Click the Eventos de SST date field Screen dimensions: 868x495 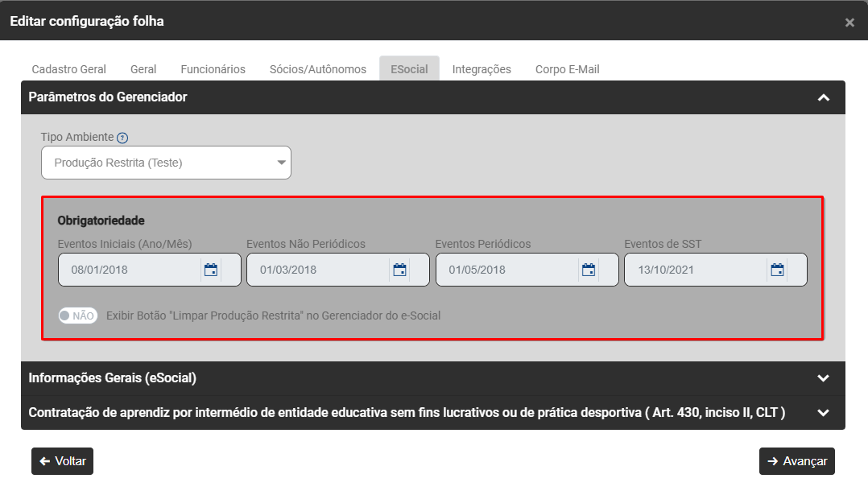click(716, 270)
